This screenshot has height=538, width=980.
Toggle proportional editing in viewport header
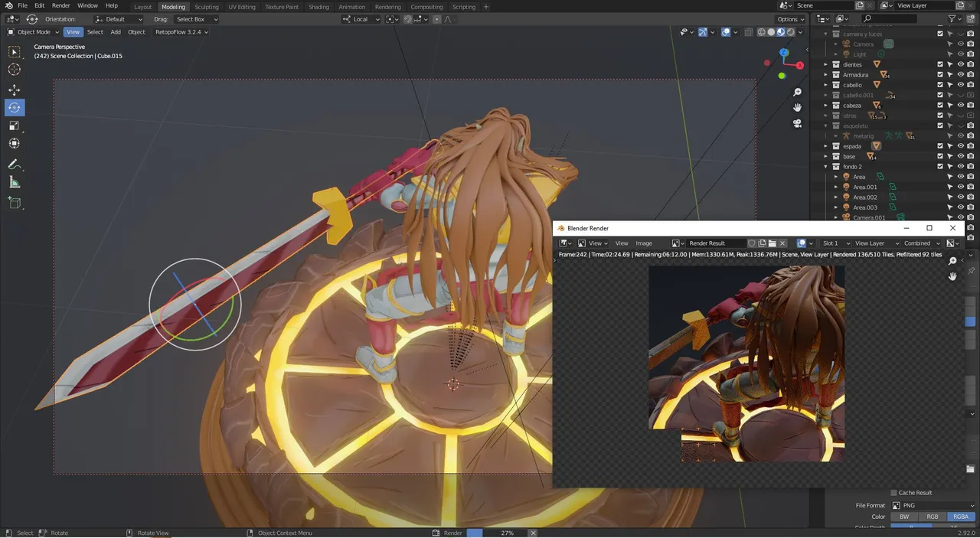tap(436, 19)
